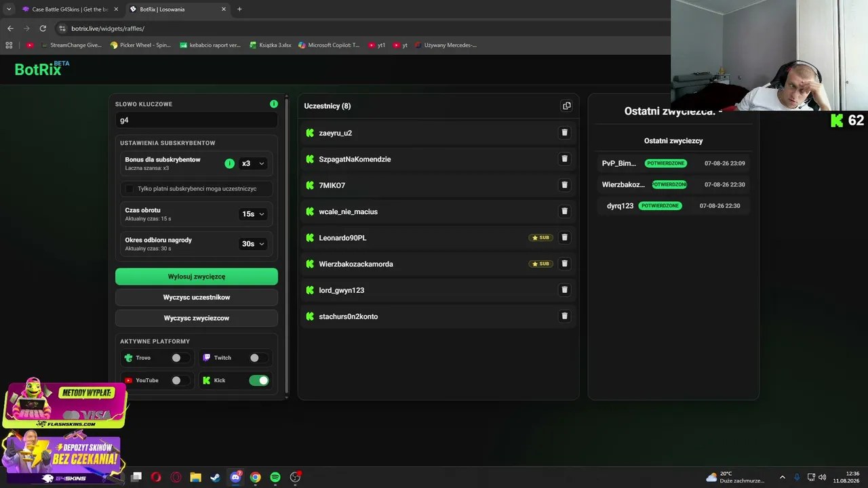Click the weather widget showing 20°C

tap(734, 477)
